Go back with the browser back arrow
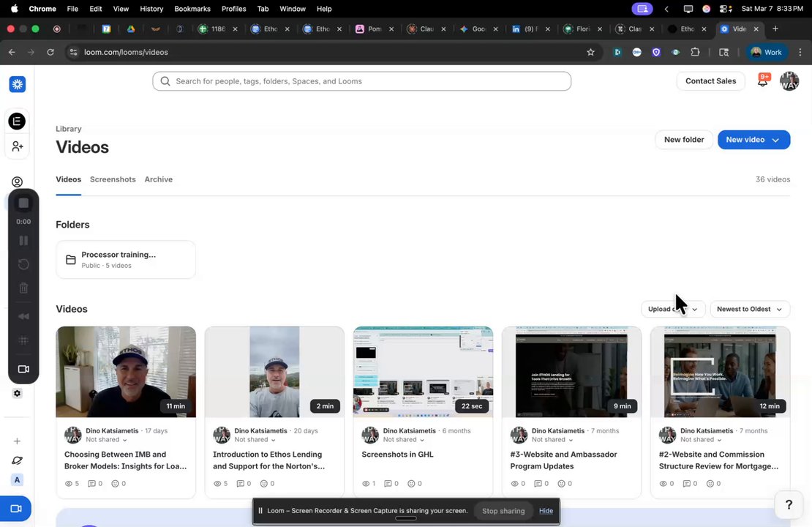The width and height of the screenshot is (812, 527). (12, 52)
